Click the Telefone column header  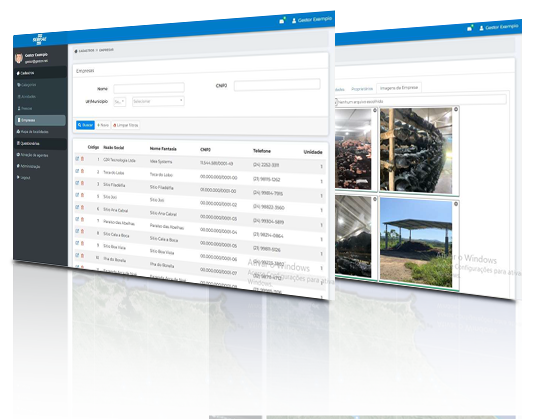point(262,151)
